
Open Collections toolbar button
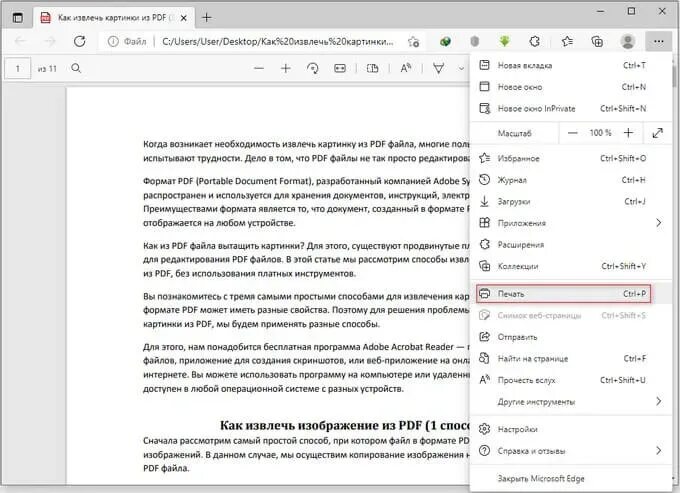(597, 42)
